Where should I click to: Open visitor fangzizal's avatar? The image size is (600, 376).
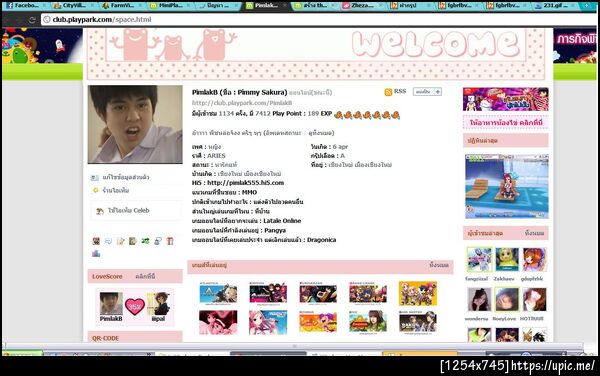[479, 259]
